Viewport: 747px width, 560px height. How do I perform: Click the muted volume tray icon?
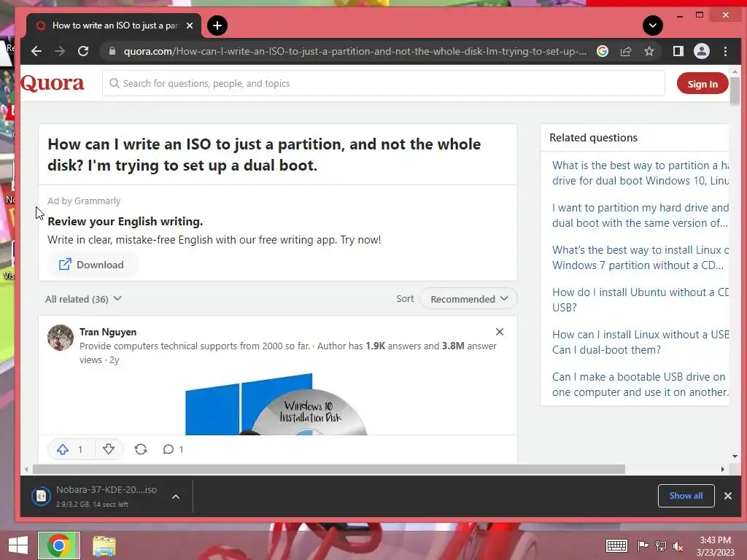pyautogui.click(x=678, y=546)
